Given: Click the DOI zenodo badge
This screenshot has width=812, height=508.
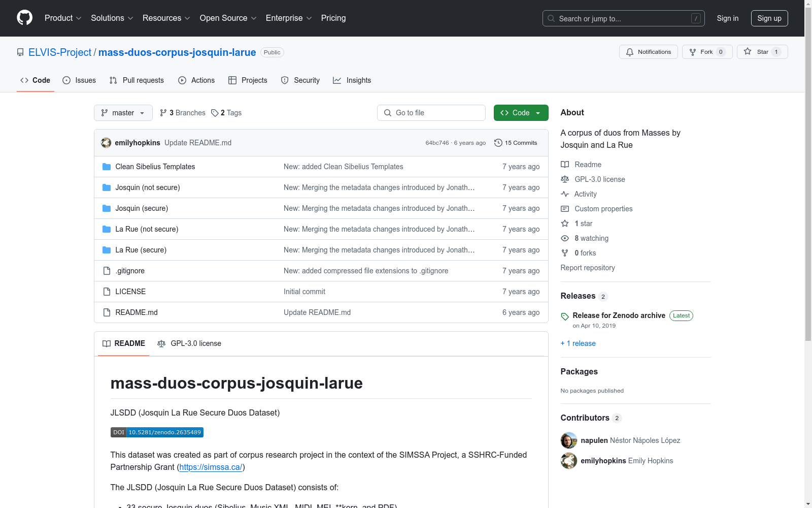Looking at the screenshot, I should pos(157,432).
